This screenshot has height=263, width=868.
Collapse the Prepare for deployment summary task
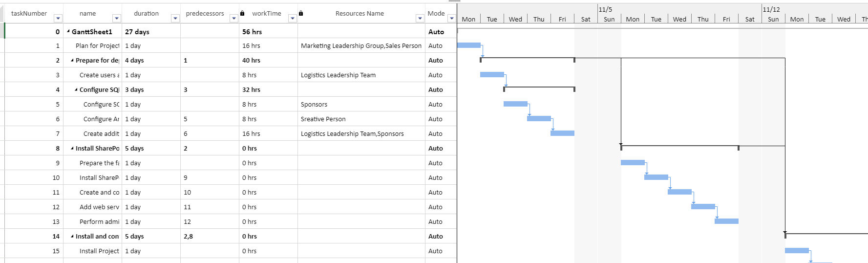(72, 61)
